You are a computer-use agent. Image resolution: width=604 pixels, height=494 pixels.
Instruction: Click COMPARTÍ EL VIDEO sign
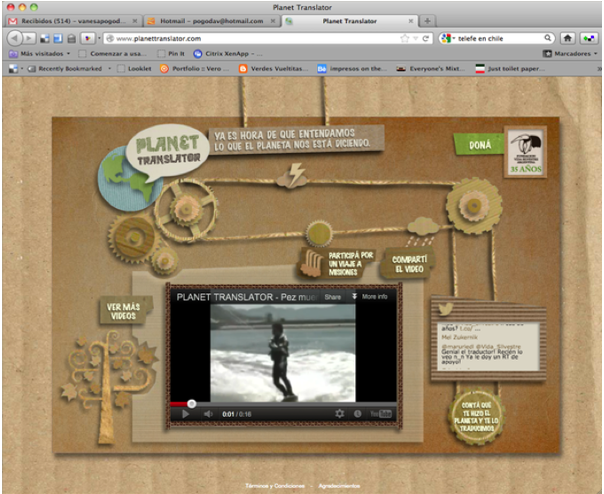point(408,264)
